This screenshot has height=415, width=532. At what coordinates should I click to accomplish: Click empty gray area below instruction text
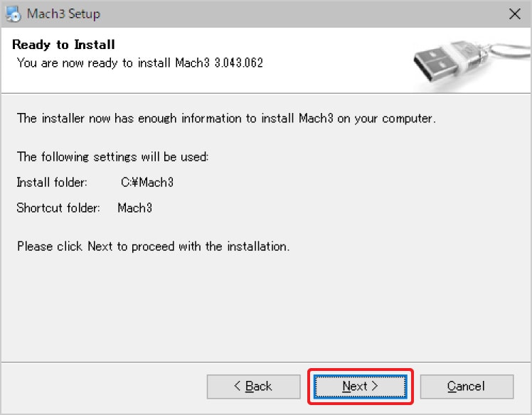click(263, 306)
